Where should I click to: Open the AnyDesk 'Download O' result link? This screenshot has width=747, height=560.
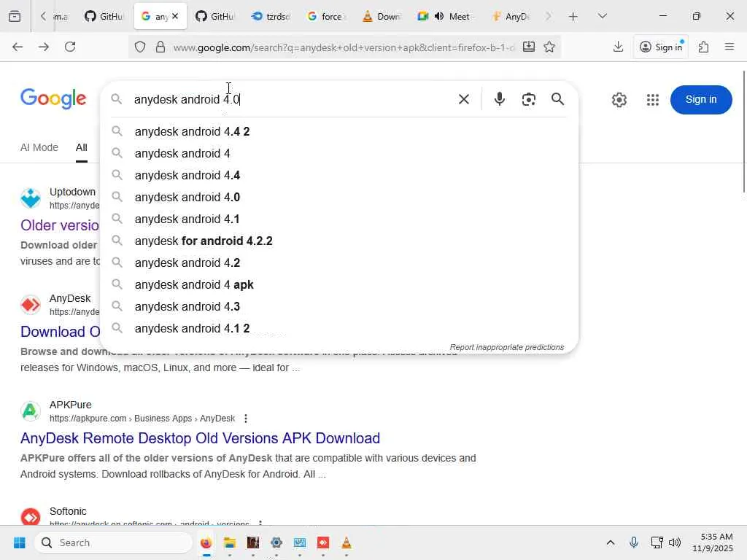coord(60,332)
